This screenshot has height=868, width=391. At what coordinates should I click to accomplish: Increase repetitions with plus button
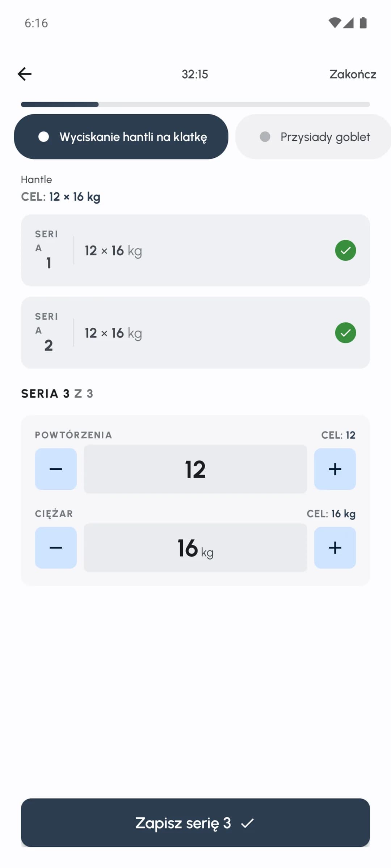tap(335, 469)
